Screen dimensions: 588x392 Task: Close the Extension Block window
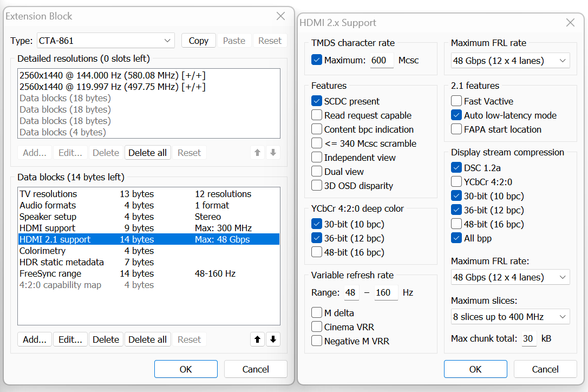point(280,16)
